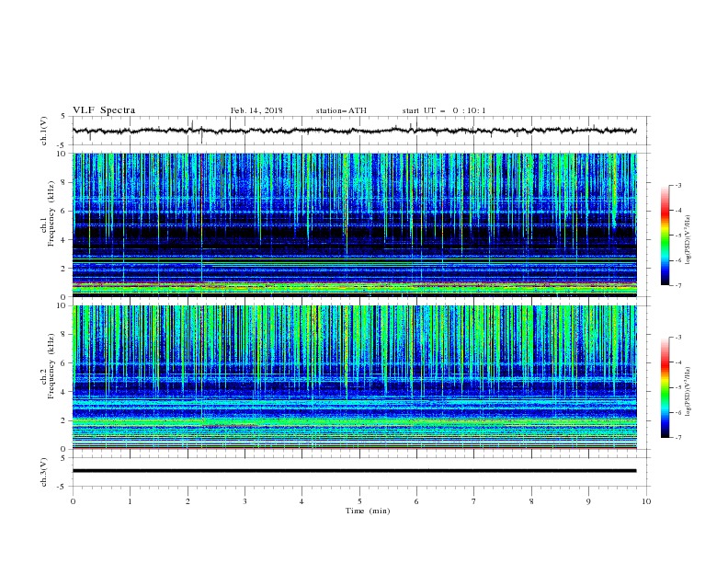This screenshot has height=563, width=728.
Task: Click ch.2 colorbar "-4" scale value
Action: tap(678, 362)
